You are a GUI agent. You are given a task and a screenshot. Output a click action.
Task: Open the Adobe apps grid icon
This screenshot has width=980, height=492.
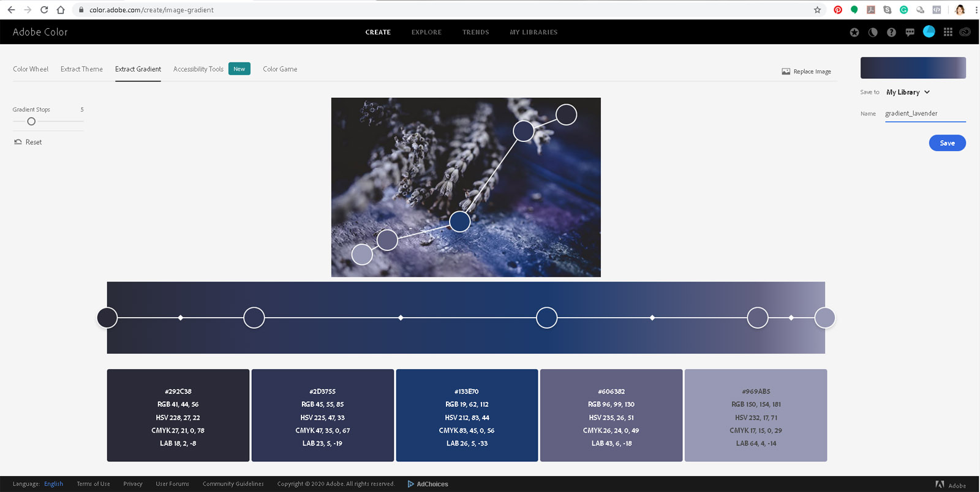click(948, 32)
